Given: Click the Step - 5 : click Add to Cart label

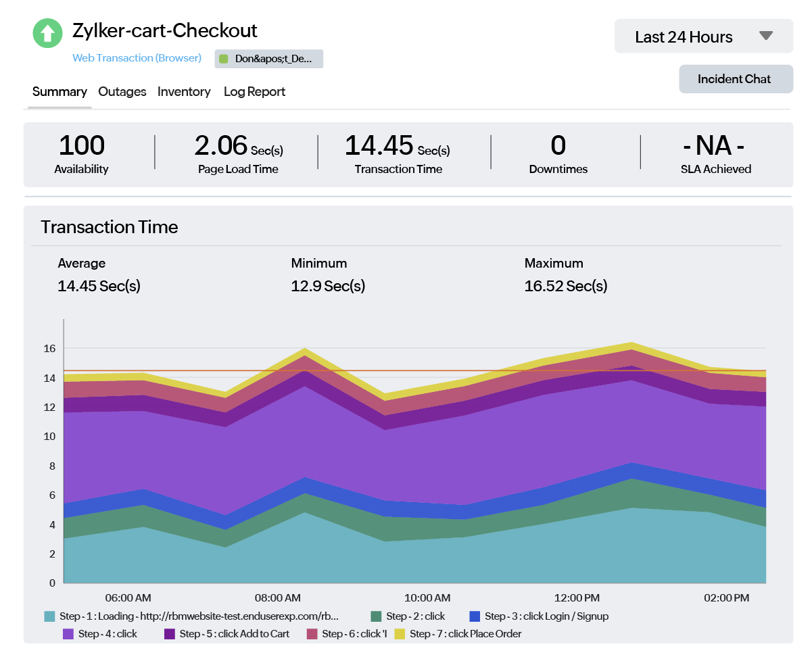Looking at the screenshot, I should click(x=235, y=634).
